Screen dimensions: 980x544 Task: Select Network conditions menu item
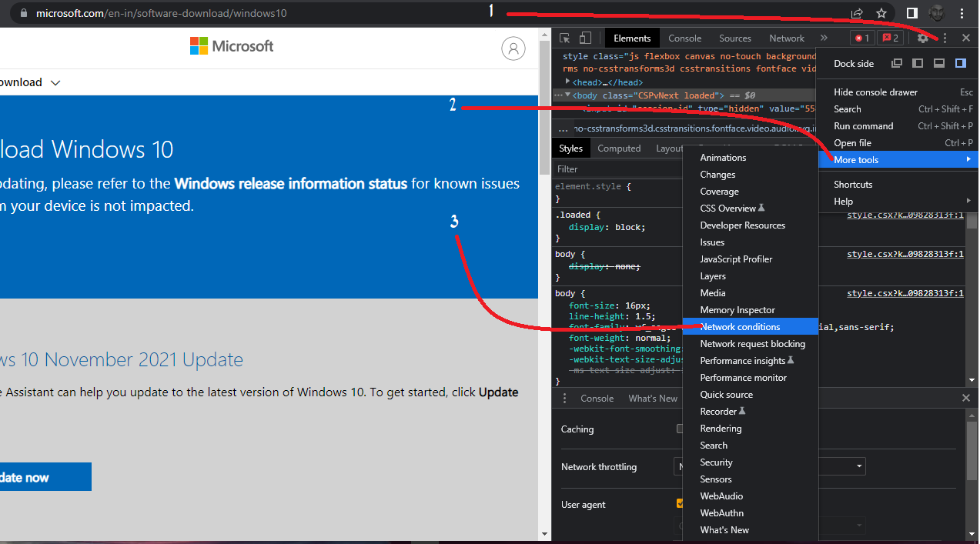click(x=750, y=327)
